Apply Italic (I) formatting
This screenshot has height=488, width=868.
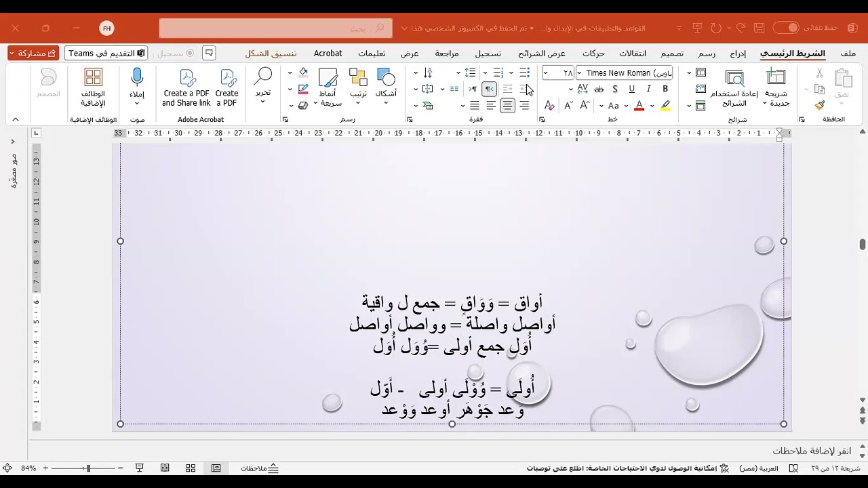pyautogui.click(x=649, y=89)
